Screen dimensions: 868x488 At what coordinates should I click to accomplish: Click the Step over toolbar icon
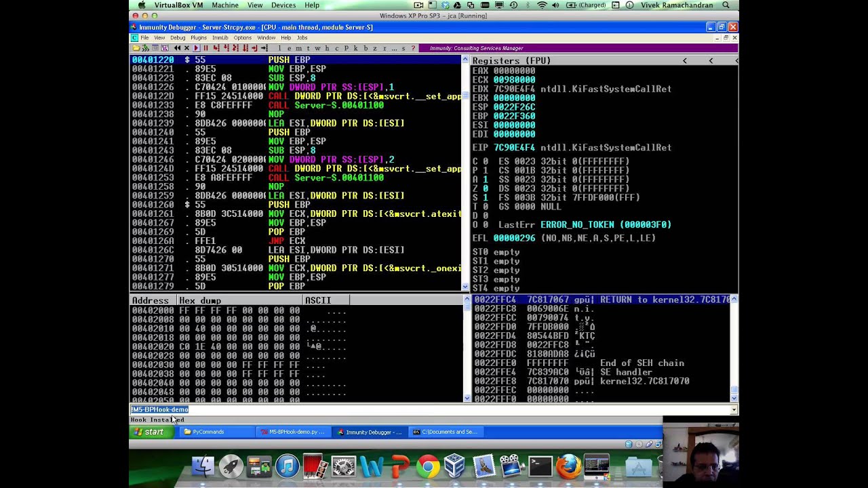(226, 48)
